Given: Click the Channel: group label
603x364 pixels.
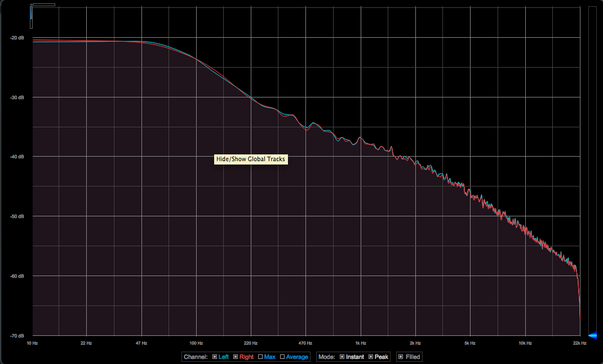Looking at the screenshot, I should (196, 357).
